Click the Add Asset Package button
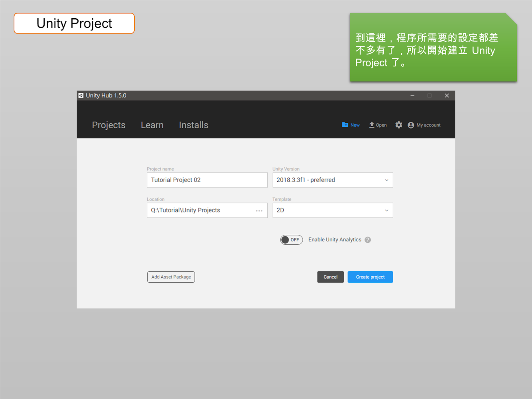This screenshot has height=399, width=532. point(171,277)
